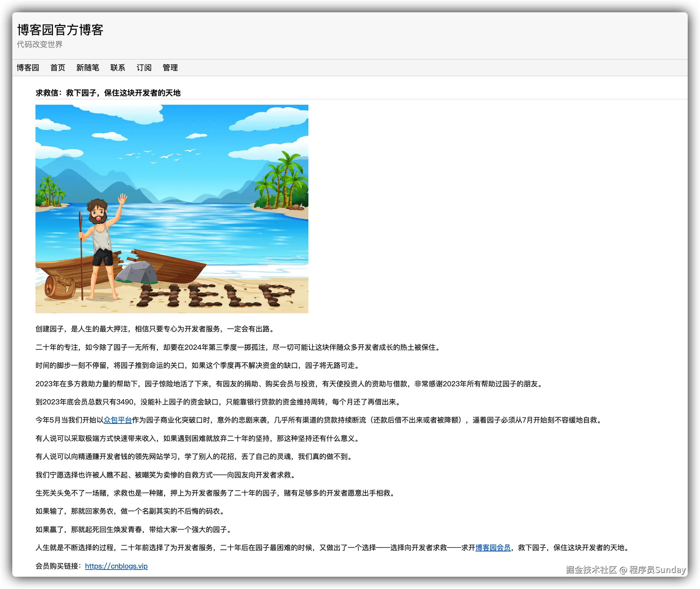The height and width of the screenshot is (589, 700).
Task: Open the 管理 admin page
Action: [x=170, y=68]
